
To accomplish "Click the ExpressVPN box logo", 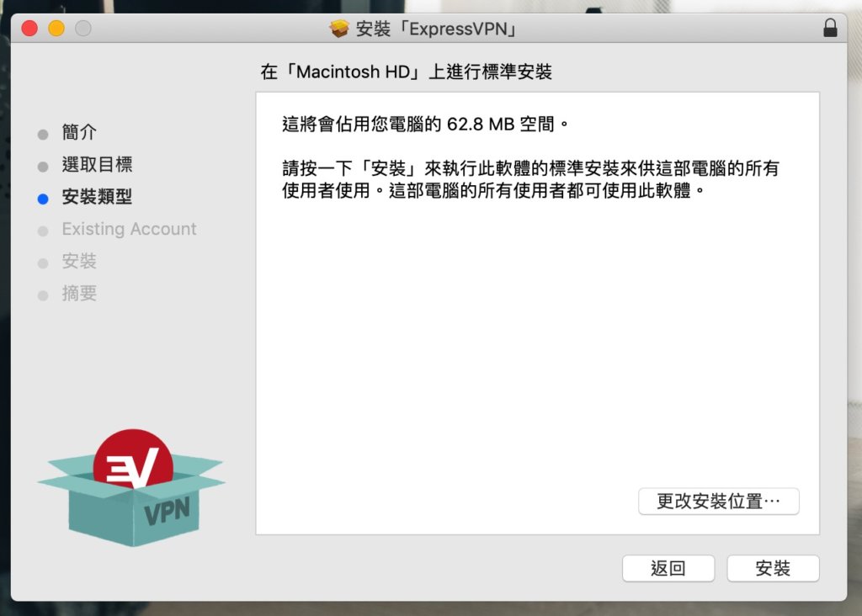I will coord(132,487).
